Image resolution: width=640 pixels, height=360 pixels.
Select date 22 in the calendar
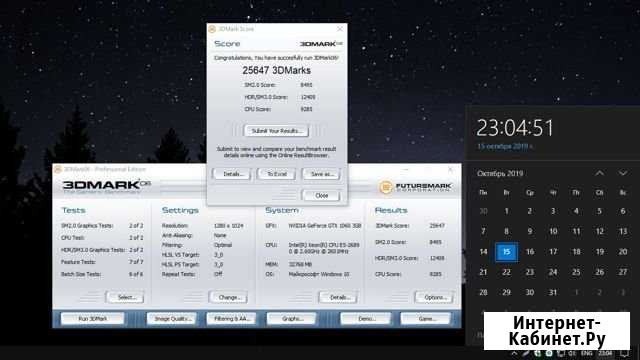507,272
